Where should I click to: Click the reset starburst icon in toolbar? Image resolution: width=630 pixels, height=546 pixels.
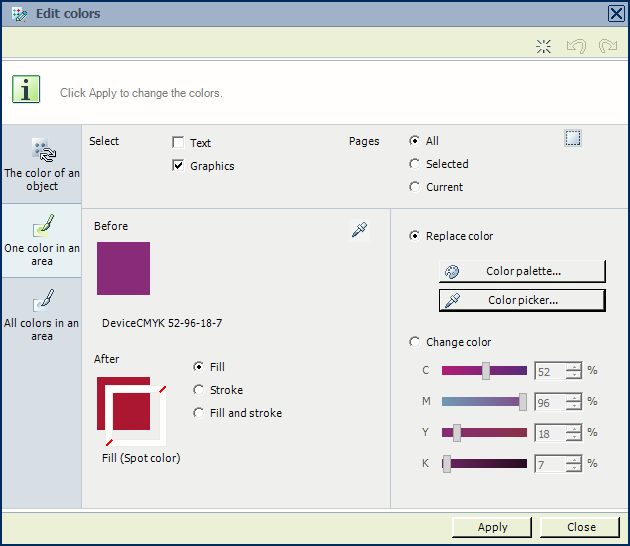(543, 46)
